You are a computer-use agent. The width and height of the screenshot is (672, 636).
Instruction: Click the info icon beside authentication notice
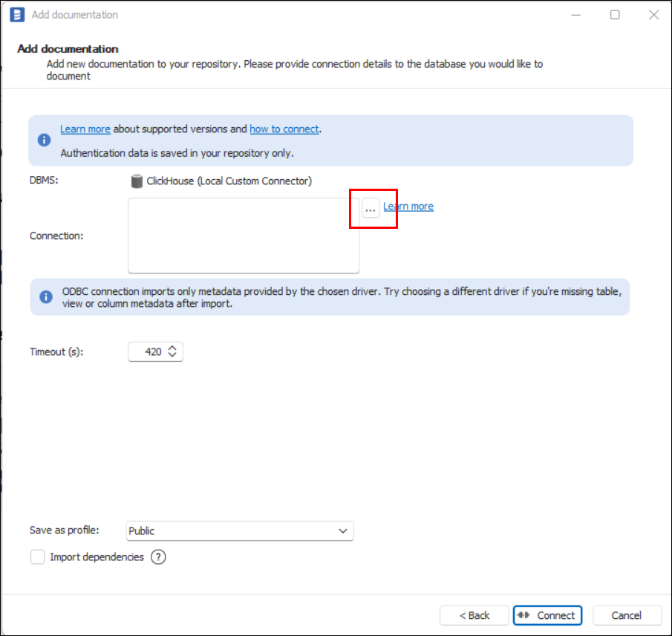pyautogui.click(x=45, y=140)
